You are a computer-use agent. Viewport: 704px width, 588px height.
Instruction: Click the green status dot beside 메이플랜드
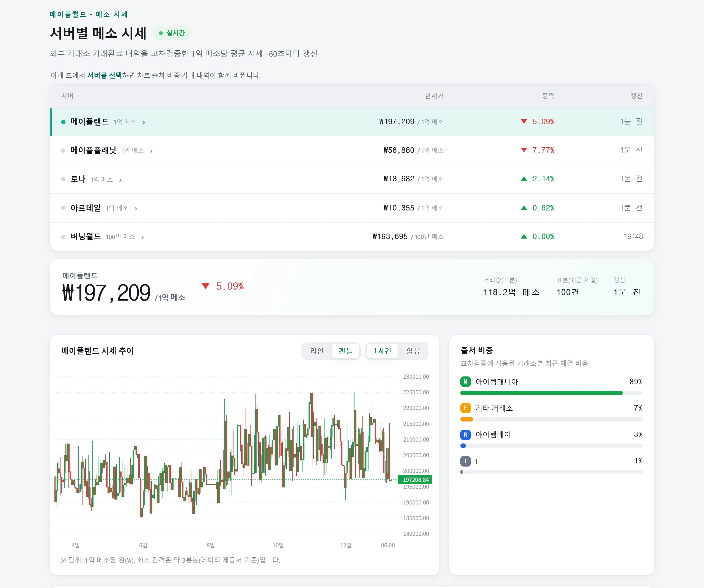tap(63, 122)
